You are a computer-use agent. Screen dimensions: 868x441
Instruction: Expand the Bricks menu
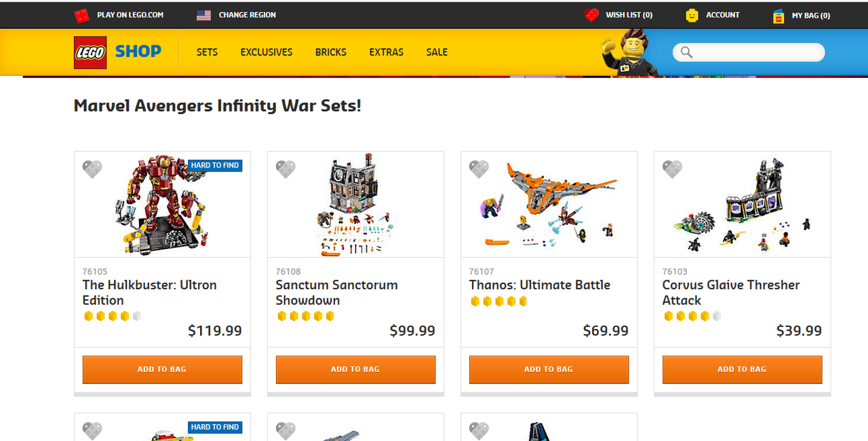pos(331,52)
